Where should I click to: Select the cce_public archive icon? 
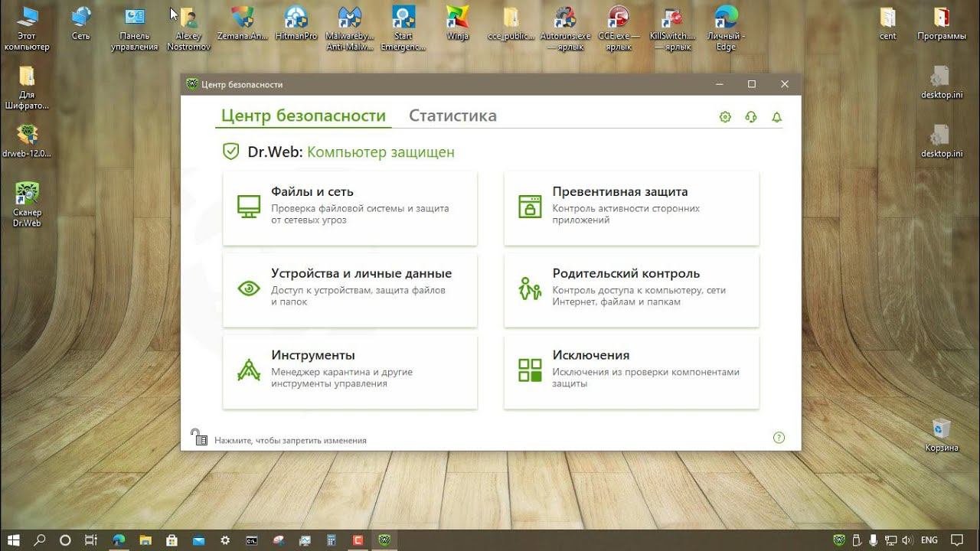(511, 24)
